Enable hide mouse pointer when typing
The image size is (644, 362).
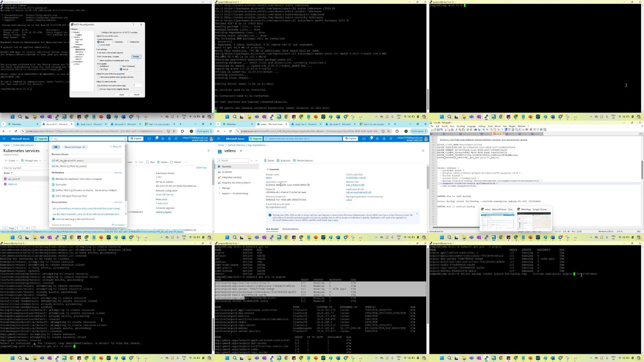pos(98,77)
